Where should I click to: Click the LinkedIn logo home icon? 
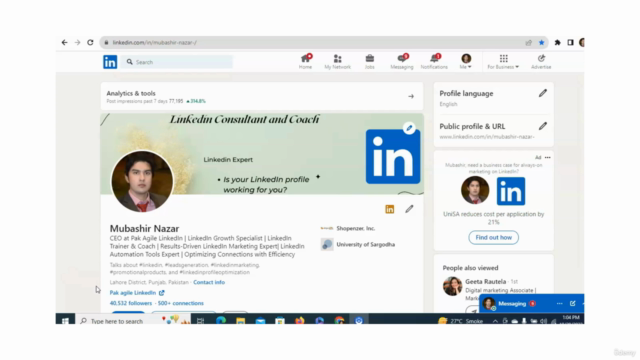[x=110, y=62]
